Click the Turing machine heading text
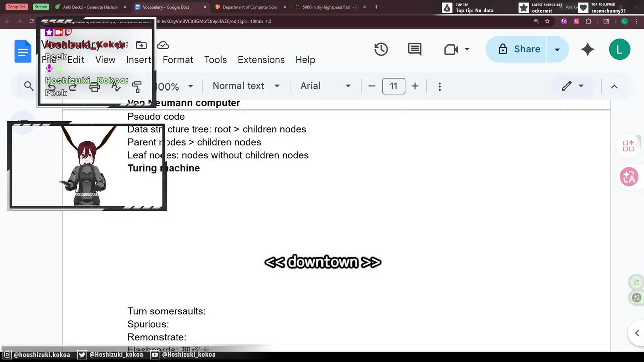The image size is (644, 362). (164, 168)
